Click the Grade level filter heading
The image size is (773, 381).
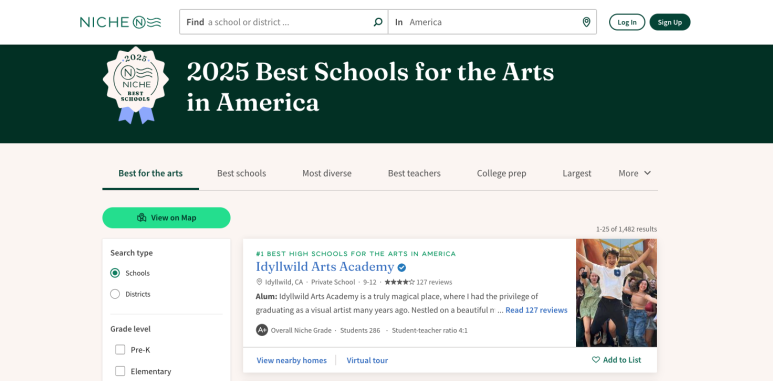131,329
